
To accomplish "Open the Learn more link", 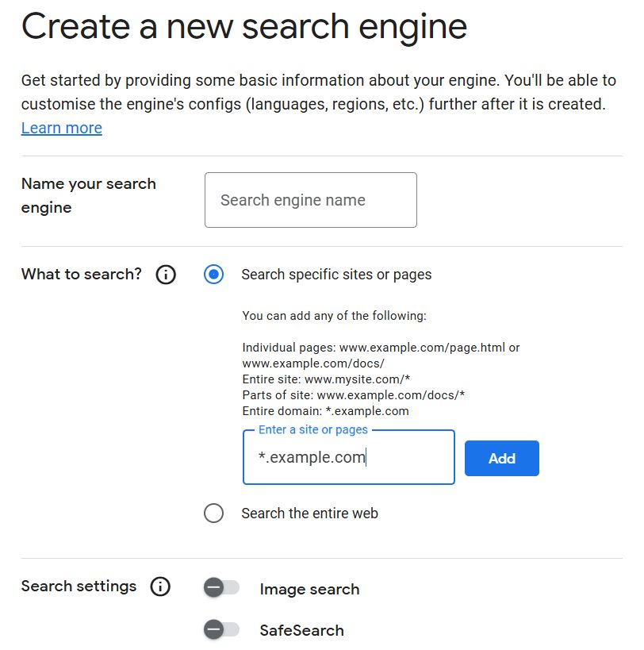I will pyautogui.click(x=61, y=128).
